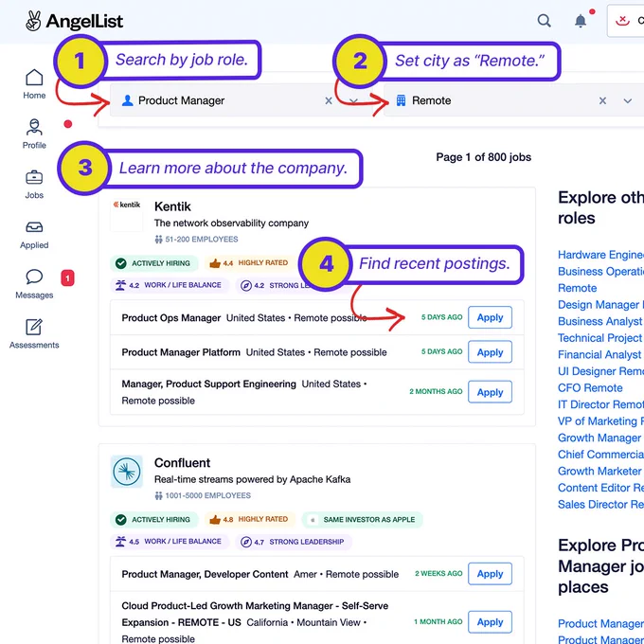Open CFO Remote link
Screen dimensions: 644x644
pyautogui.click(x=590, y=387)
